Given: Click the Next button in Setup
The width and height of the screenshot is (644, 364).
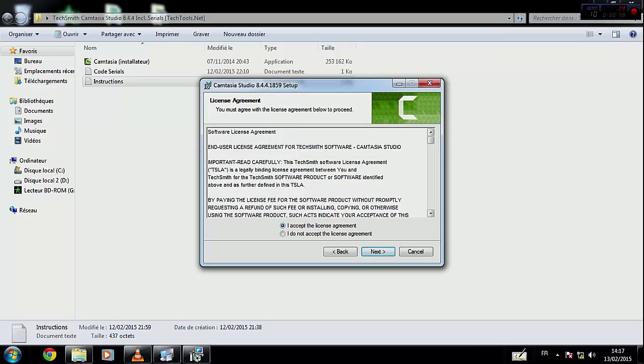Looking at the screenshot, I should 378,252.
